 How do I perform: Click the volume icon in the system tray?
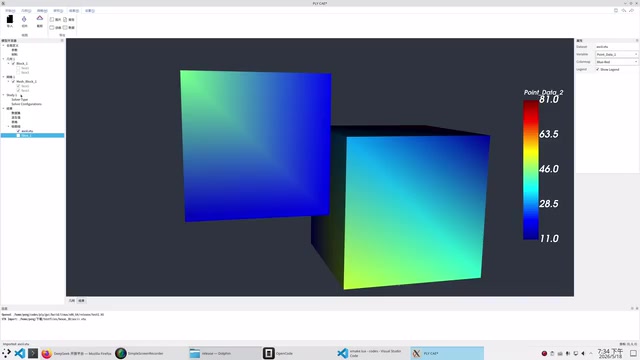pos(583,353)
